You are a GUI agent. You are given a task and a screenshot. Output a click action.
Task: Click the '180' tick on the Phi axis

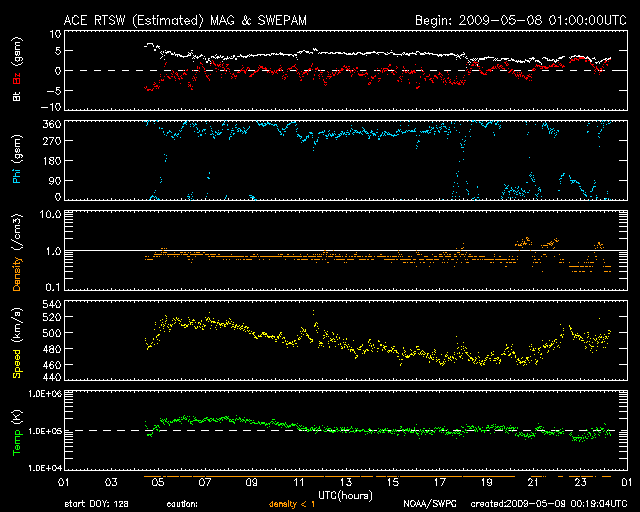tap(52, 161)
